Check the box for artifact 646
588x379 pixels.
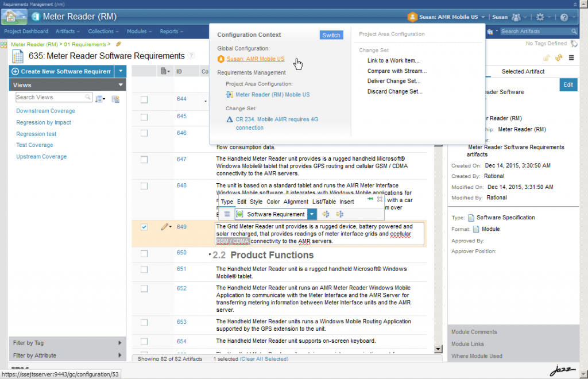144,133
